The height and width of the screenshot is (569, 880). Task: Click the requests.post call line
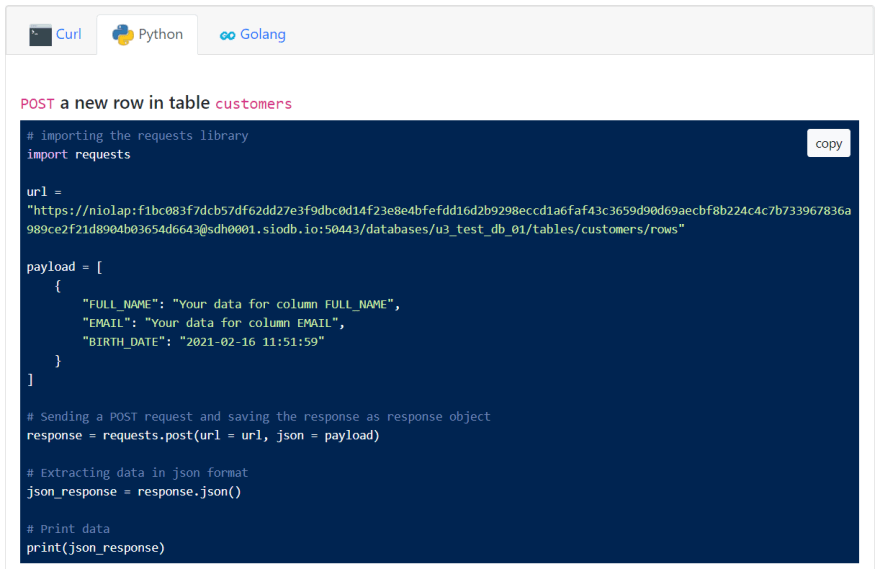pos(203,435)
